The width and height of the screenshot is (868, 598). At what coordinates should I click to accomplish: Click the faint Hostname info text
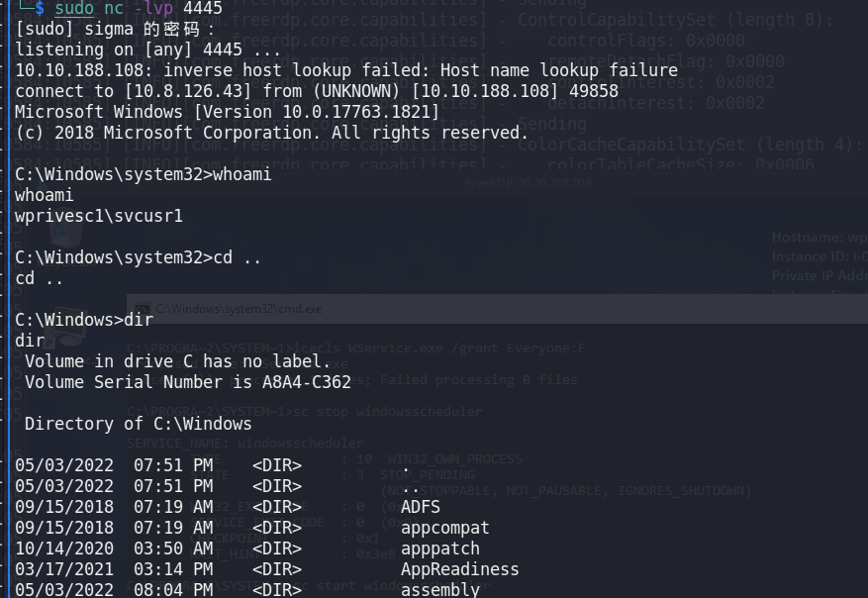820,238
